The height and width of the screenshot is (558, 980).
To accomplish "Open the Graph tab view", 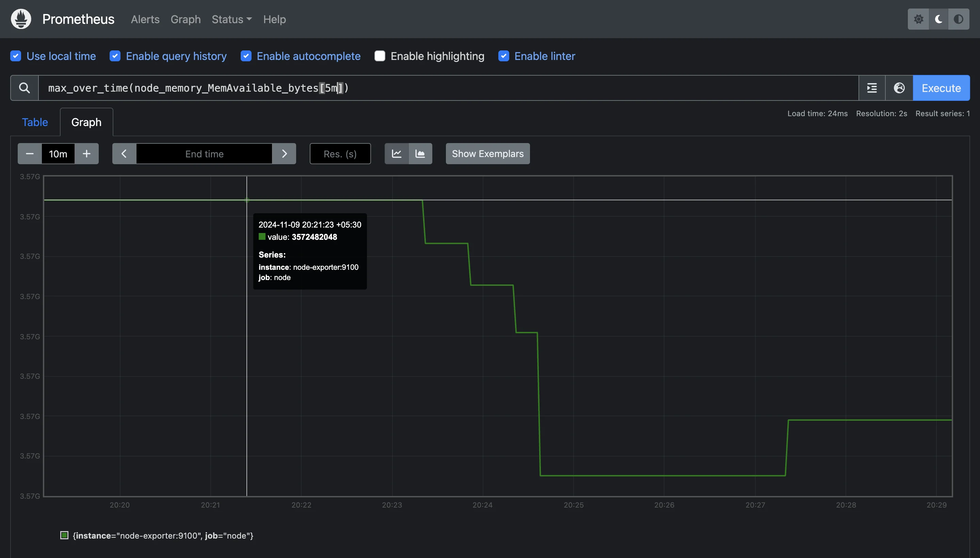I will 86,122.
